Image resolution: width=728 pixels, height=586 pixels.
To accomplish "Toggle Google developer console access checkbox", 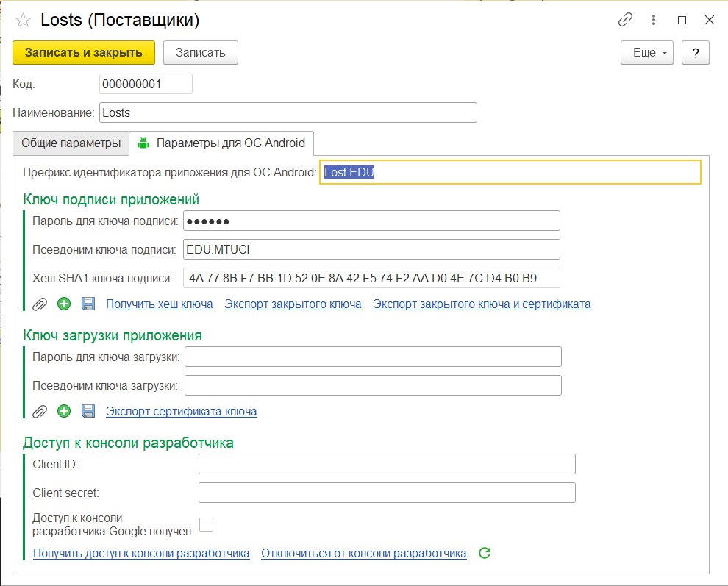I will click(206, 524).
